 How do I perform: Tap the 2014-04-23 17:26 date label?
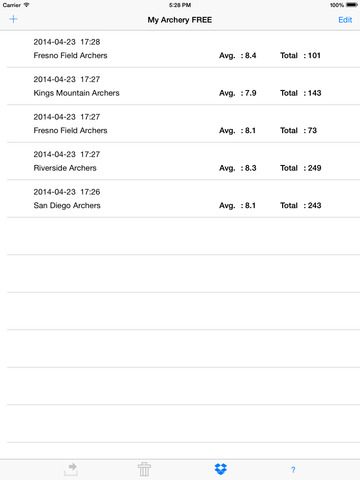(x=67, y=192)
